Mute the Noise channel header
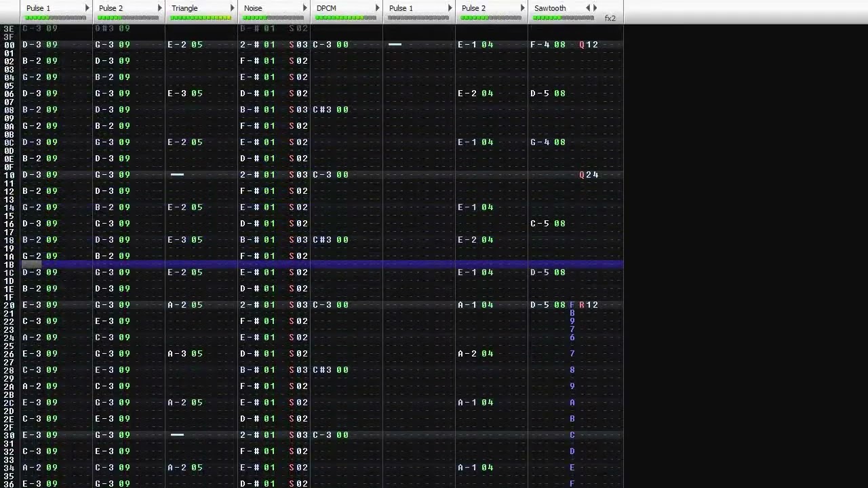 253,8
